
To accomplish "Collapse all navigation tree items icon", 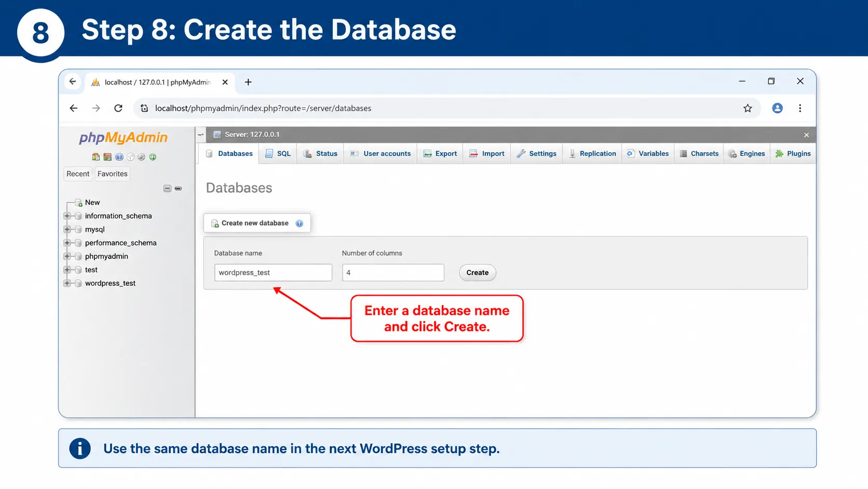I will [167, 189].
